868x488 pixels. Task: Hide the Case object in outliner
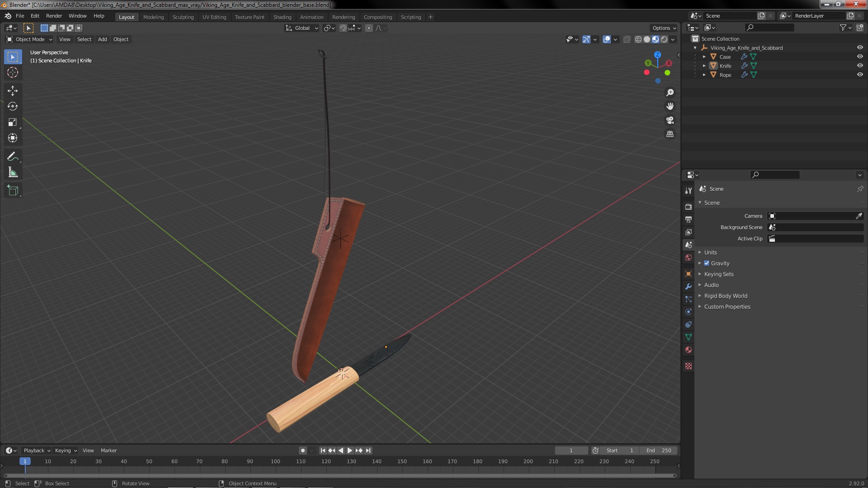click(860, 57)
